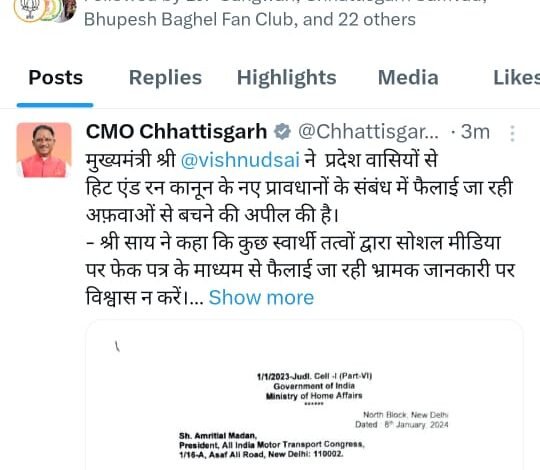Click the Bhupesh Baghel Fan Club followers text
This screenshot has width=540, height=470.
(191, 19)
